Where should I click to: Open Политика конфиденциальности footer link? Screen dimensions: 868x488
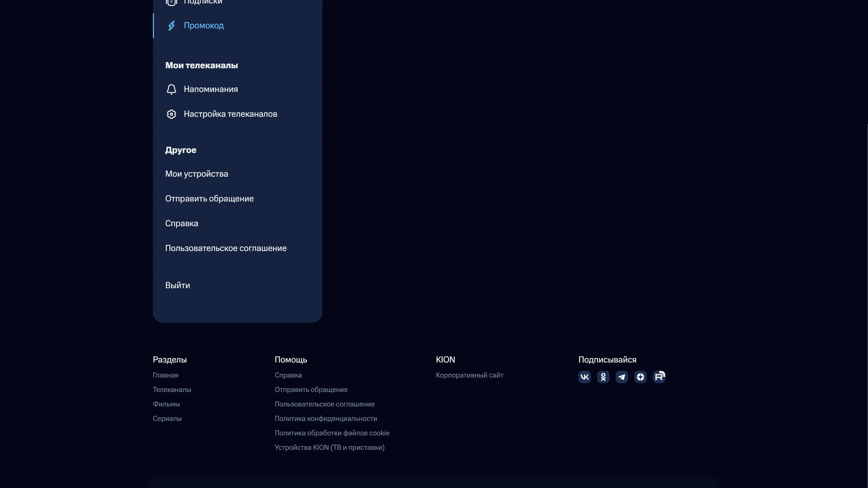coord(326,419)
